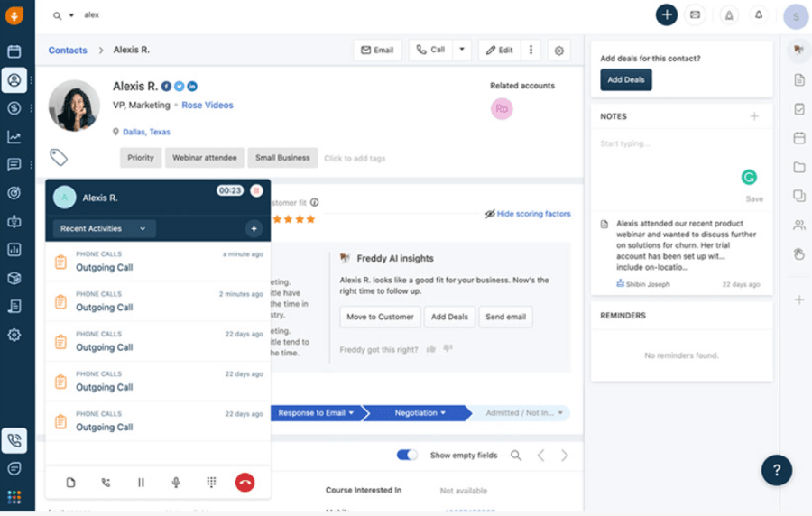Open the products box icon in sidebar
812x516 pixels.
(x=14, y=278)
